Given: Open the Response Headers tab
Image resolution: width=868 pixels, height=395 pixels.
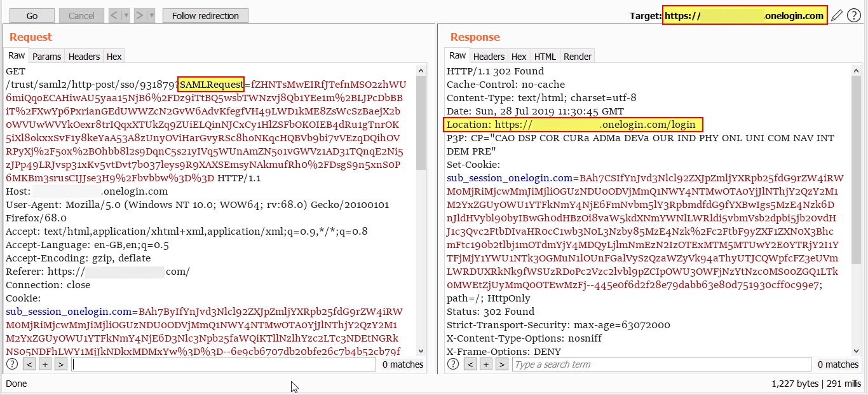Looking at the screenshot, I should (489, 57).
